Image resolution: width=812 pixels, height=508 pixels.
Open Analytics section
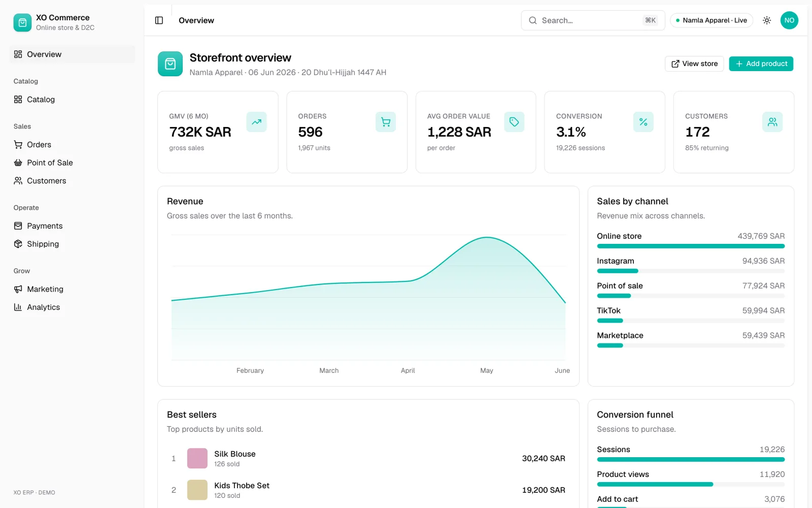[x=72, y=307]
